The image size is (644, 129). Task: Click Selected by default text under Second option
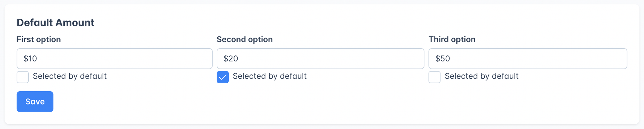[270, 76]
